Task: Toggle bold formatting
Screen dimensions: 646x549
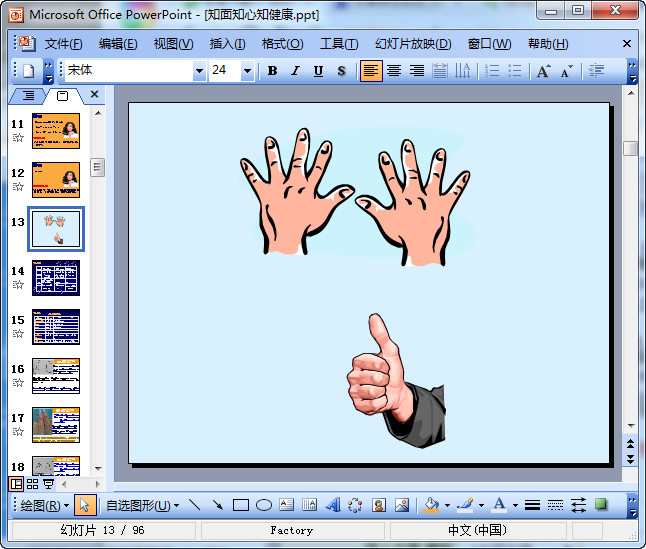Action: coord(272,71)
